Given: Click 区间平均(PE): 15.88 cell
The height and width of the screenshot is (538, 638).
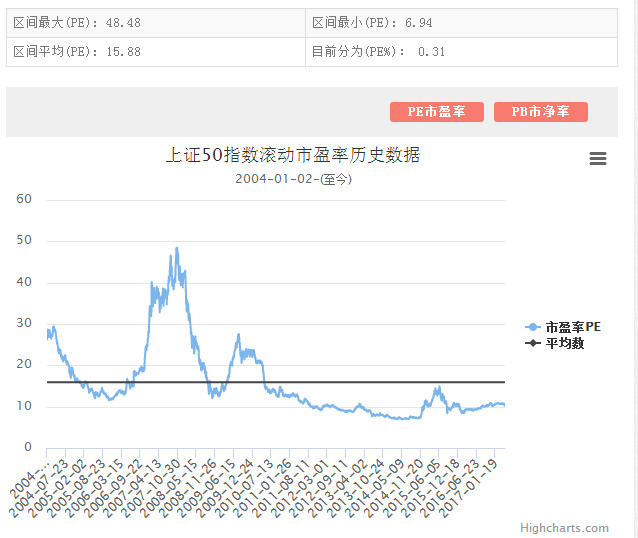Looking at the screenshot, I should coord(156,52).
